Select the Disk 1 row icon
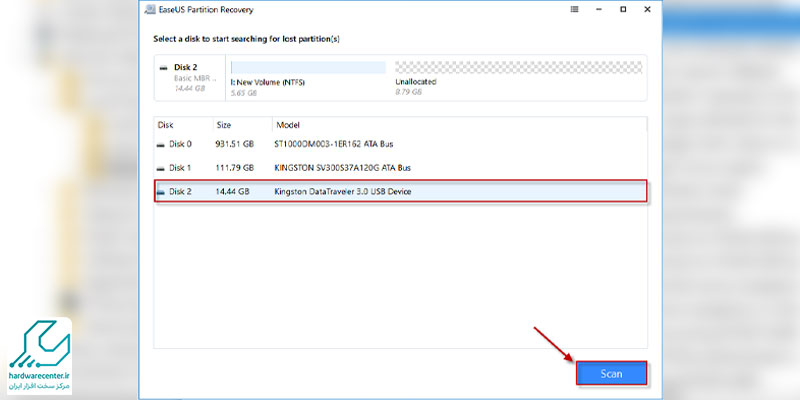The width and height of the screenshot is (800, 400). tap(161, 168)
